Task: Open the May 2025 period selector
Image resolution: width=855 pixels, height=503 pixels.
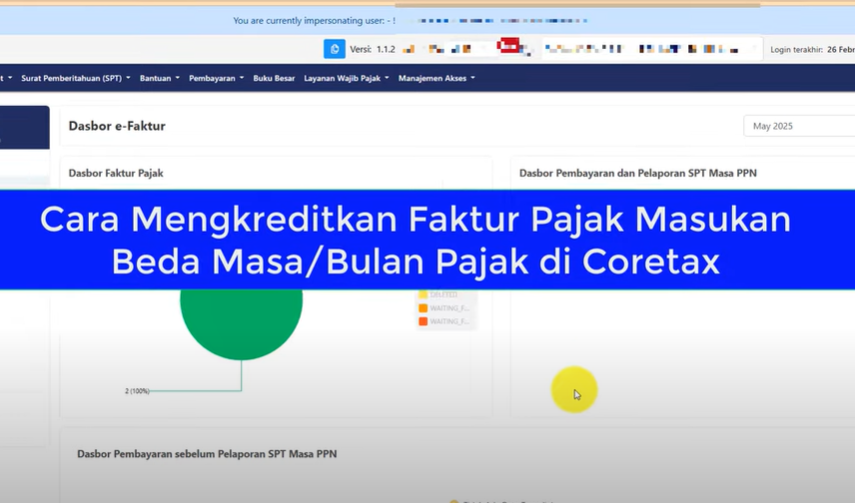Action: tap(799, 126)
